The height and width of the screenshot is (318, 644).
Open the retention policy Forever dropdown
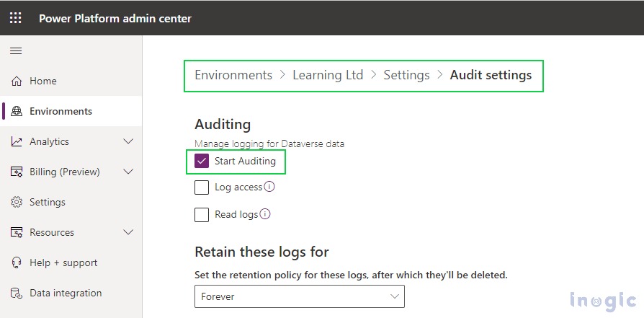(299, 296)
